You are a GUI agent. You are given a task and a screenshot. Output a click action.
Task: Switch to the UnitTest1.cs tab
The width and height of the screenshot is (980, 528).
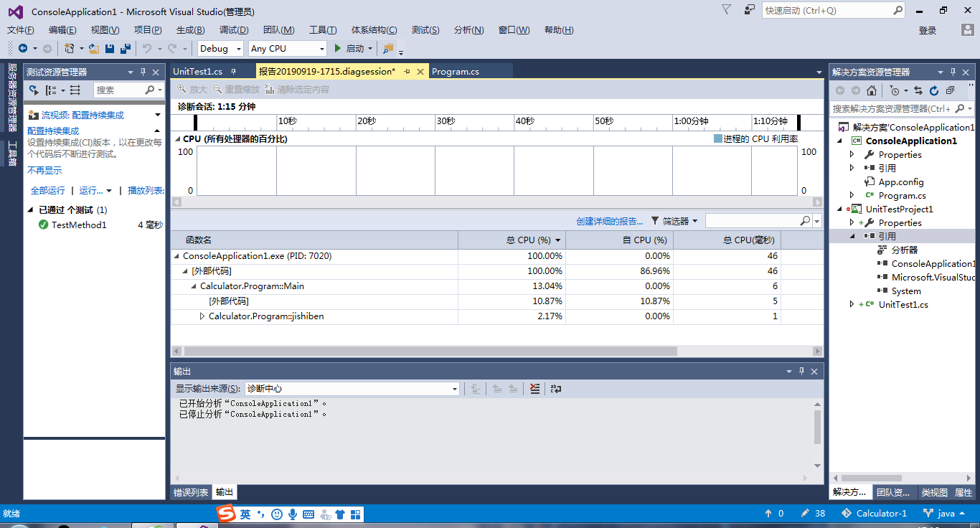198,72
